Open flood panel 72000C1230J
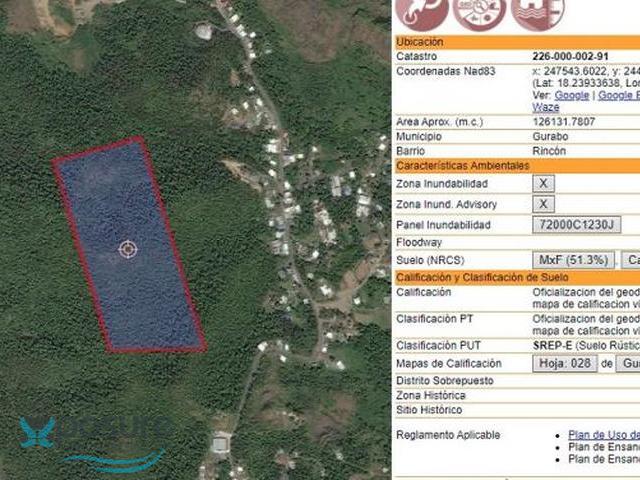 [577, 225]
